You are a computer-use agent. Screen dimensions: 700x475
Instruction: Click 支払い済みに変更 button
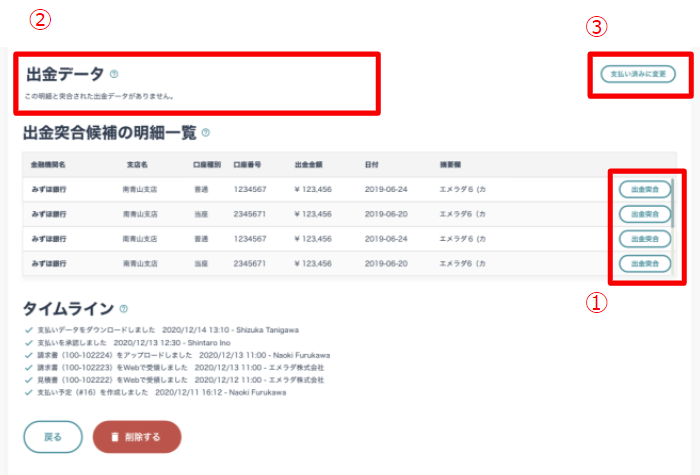pyautogui.click(x=638, y=74)
